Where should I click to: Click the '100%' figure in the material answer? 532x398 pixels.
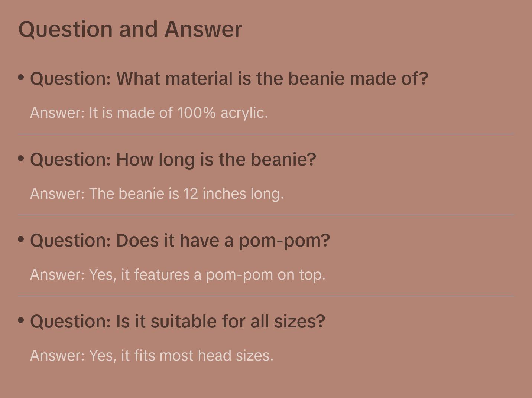(196, 113)
